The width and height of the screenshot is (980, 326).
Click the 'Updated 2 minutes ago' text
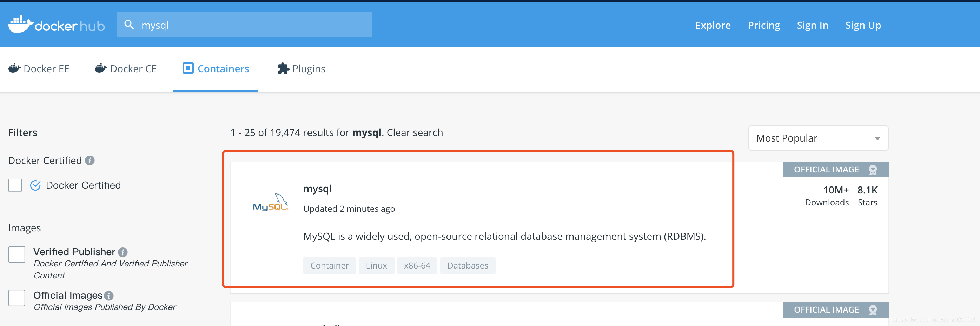pos(349,209)
